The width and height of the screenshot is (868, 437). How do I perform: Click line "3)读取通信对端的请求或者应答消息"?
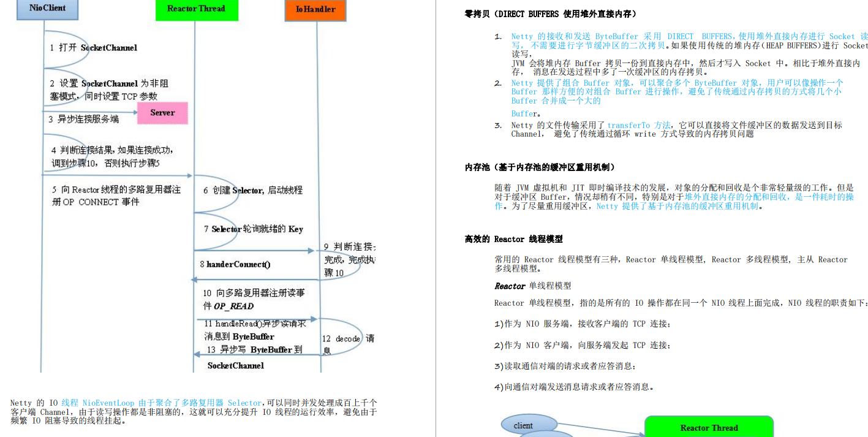[565, 366]
